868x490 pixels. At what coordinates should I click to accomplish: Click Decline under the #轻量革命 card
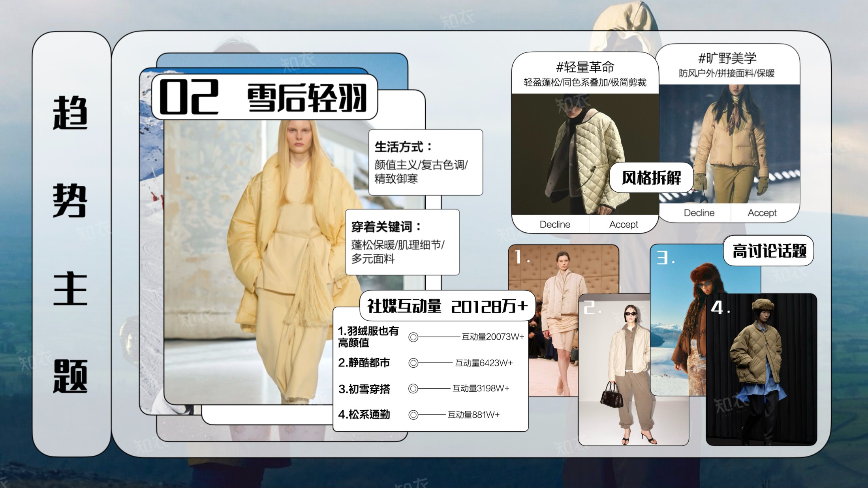[x=555, y=224]
